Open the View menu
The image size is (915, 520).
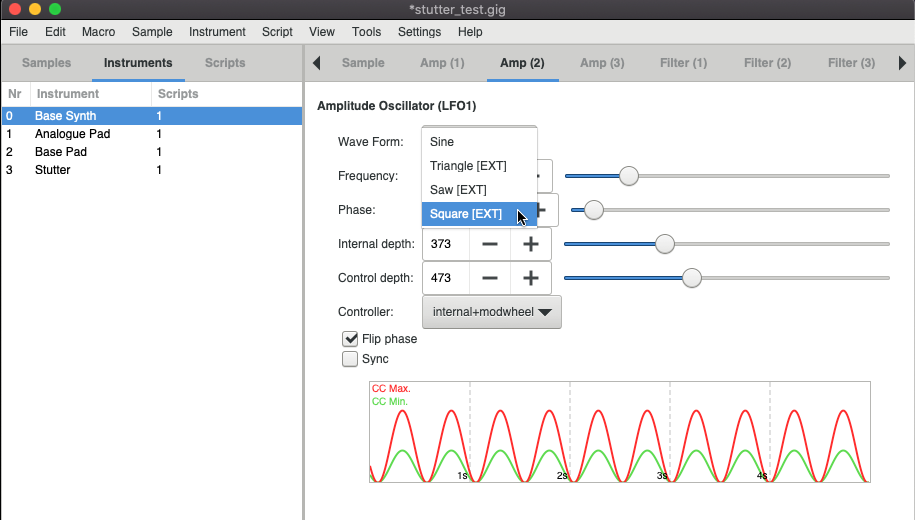tap(322, 32)
